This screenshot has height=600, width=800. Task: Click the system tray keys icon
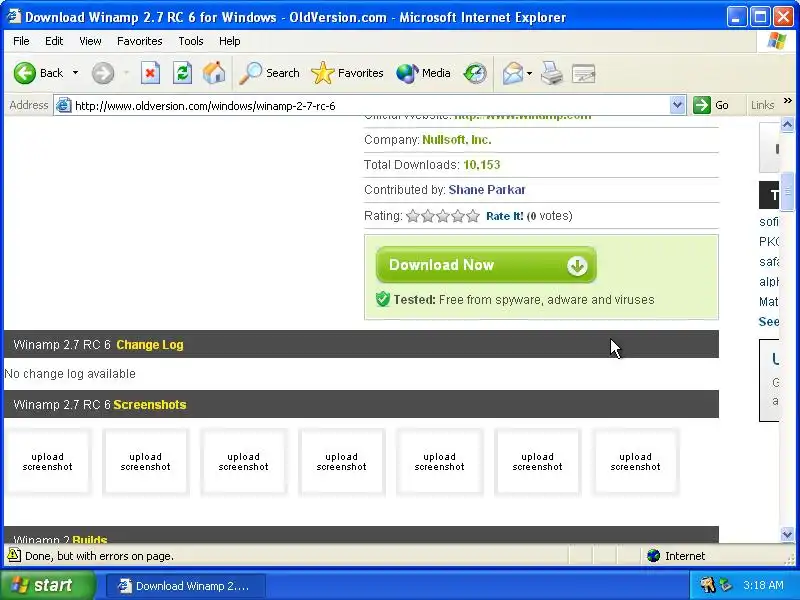[708, 585]
